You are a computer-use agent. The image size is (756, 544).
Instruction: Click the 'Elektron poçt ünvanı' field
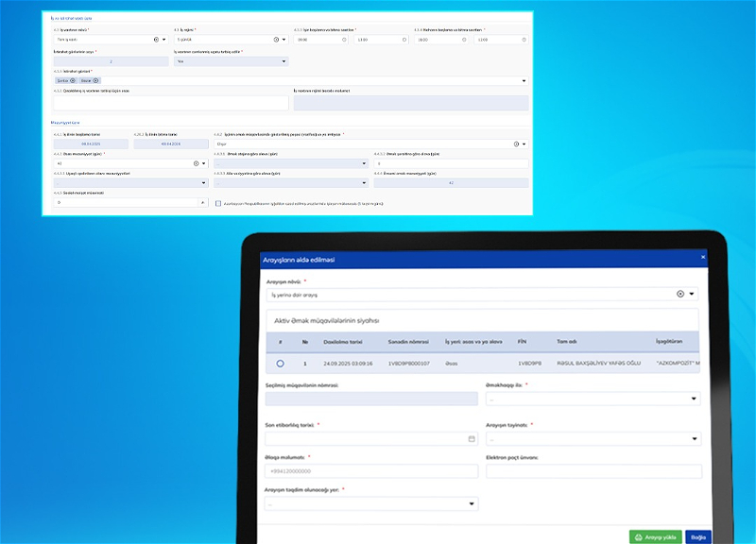click(593, 471)
